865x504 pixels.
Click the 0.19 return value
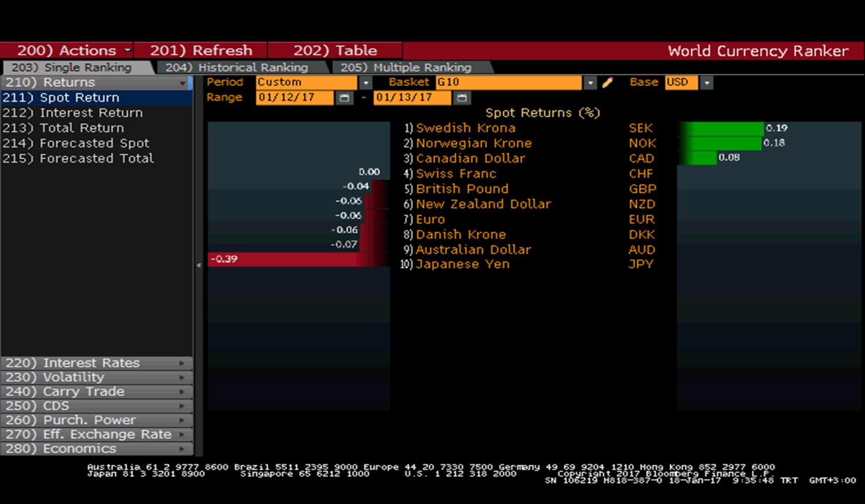point(776,128)
